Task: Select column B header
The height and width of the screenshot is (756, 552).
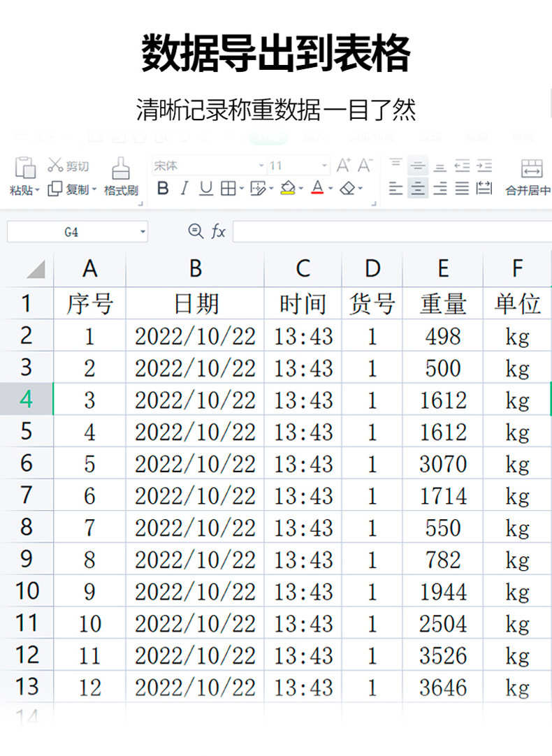Action: [195, 269]
